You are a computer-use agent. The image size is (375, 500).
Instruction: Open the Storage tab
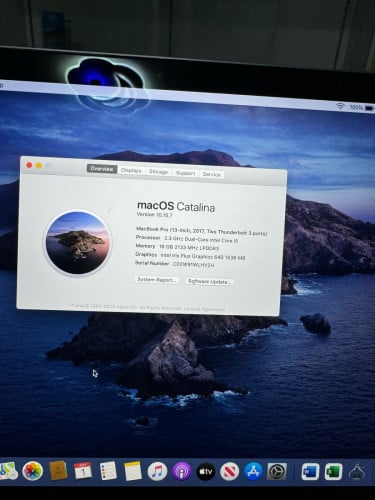[158, 172]
